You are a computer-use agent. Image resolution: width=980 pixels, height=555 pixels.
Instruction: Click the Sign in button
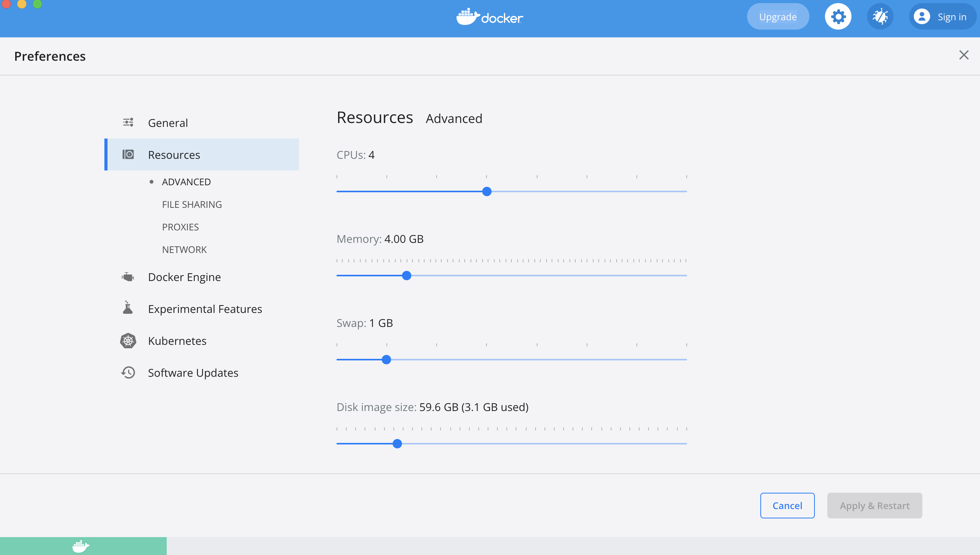pyautogui.click(x=943, y=17)
